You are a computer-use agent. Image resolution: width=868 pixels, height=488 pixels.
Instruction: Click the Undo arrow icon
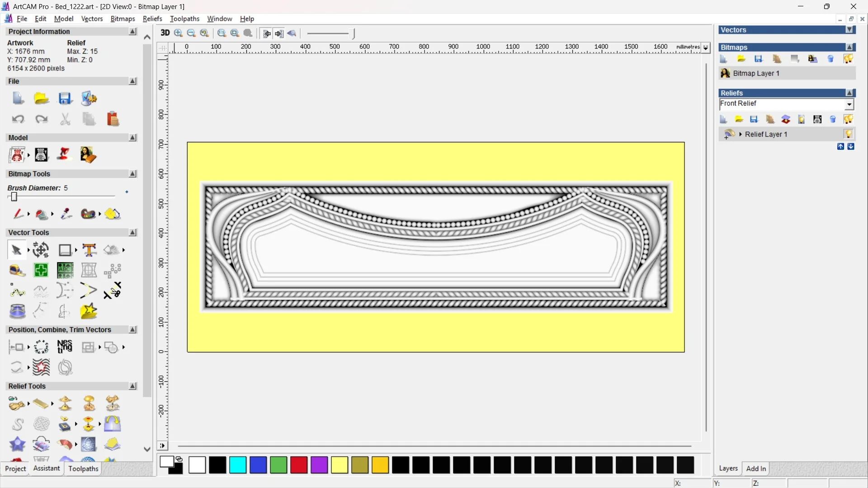click(18, 119)
